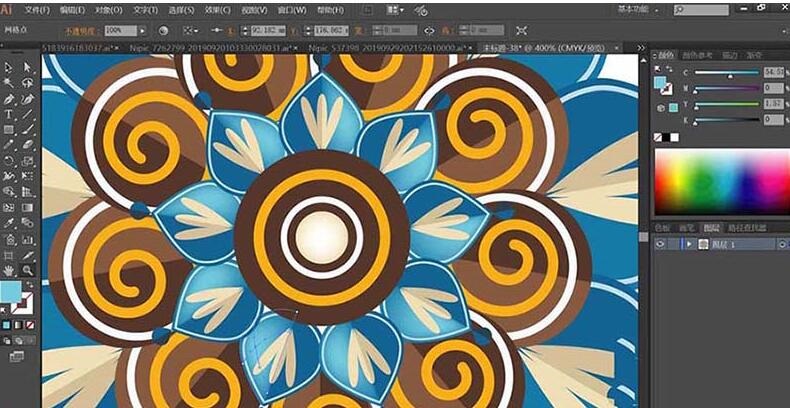The height and width of the screenshot is (408, 790).
Task: Open the 文件(F) menu
Action: click(37, 9)
